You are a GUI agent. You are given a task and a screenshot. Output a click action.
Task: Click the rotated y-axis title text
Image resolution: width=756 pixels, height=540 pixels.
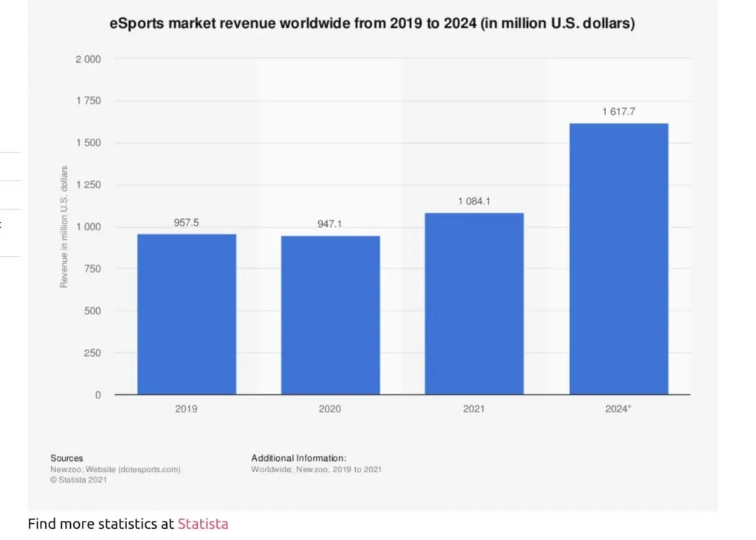click(64, 227)
